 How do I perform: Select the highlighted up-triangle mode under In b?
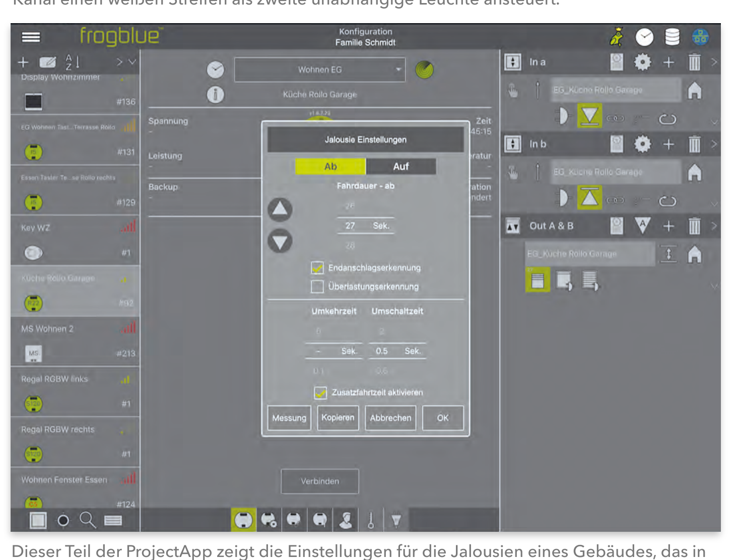[x=589, y=197]
